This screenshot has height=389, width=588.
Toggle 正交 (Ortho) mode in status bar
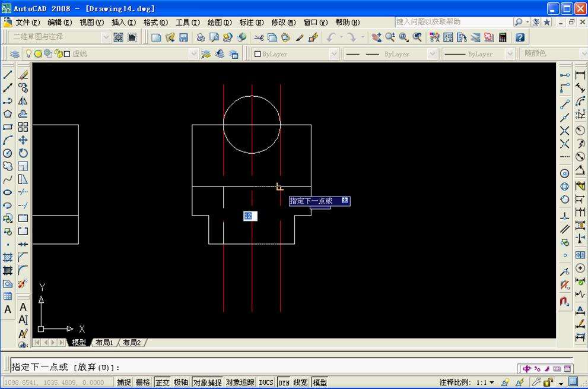point(162,382)
